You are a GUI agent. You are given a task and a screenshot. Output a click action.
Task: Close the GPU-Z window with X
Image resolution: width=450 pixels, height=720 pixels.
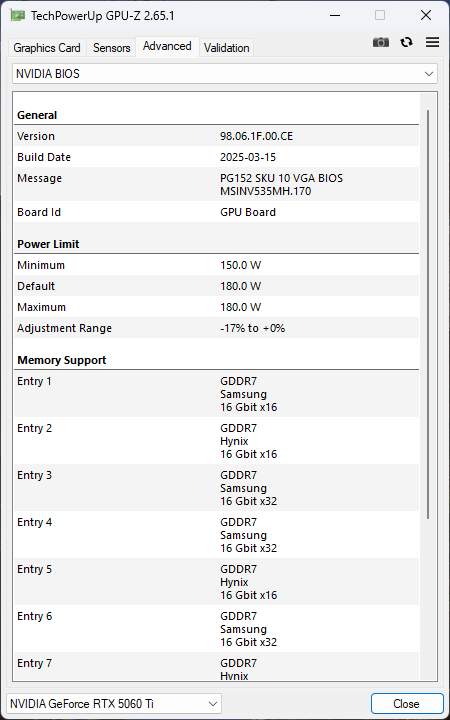[x=426, y=16]
